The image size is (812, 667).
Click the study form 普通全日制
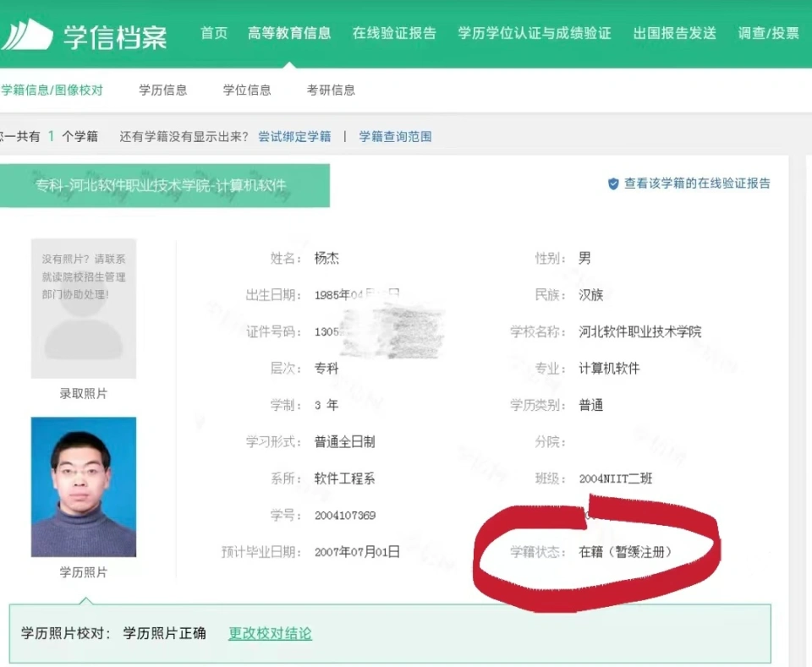(344, 442)
